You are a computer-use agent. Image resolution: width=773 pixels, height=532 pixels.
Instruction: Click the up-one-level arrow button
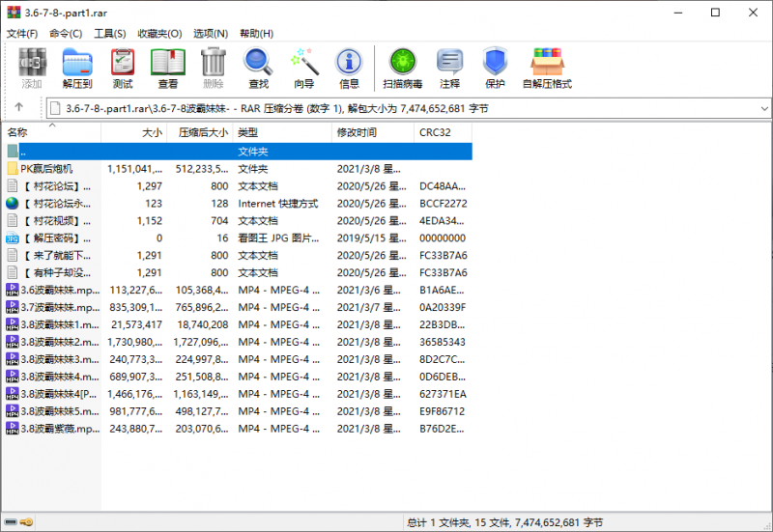point(18,108)
